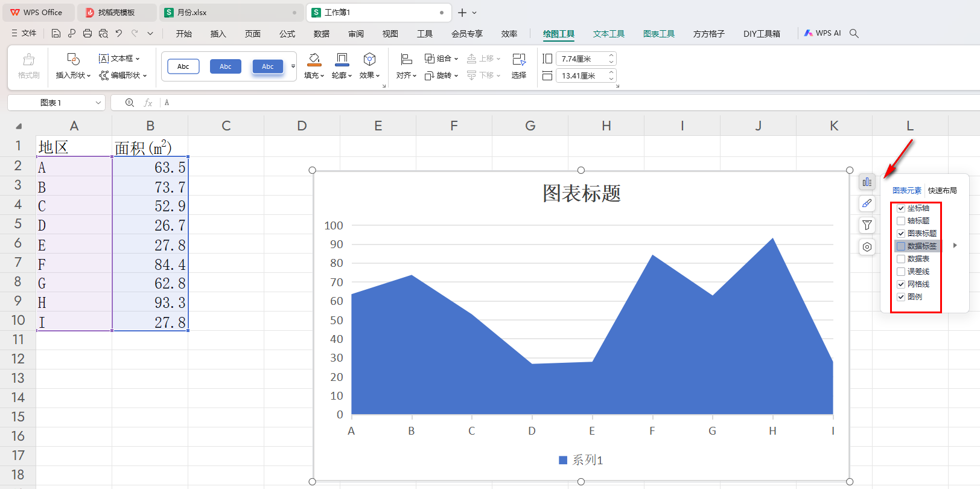Click the chart style brush button
Viewport: 980px width, 489px height.
point(867,203)
